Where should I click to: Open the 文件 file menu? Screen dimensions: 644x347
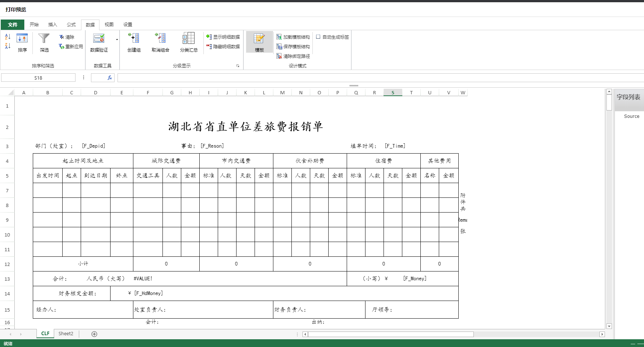[13, 25]
